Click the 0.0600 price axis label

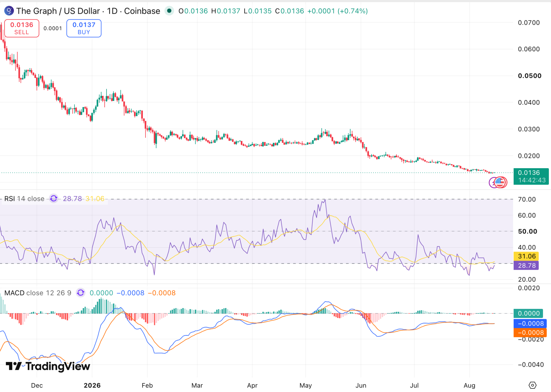point(529,49)
